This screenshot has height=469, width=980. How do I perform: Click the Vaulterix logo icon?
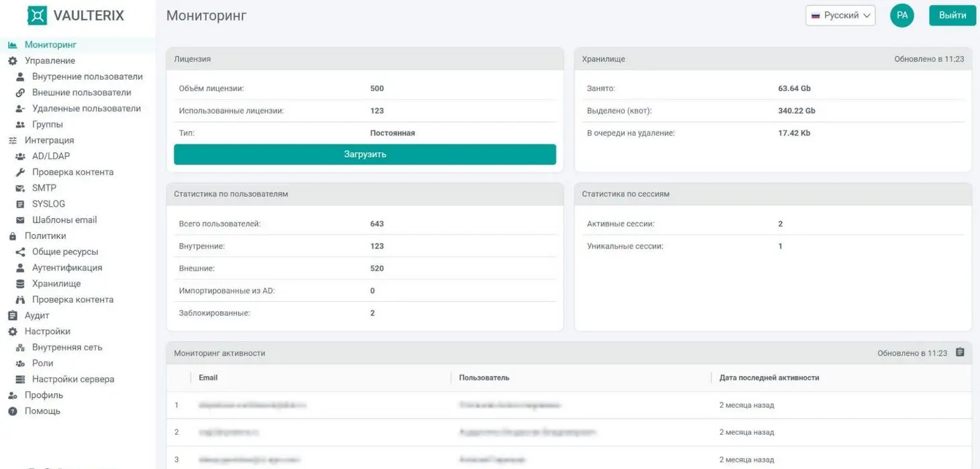[37, 15]
